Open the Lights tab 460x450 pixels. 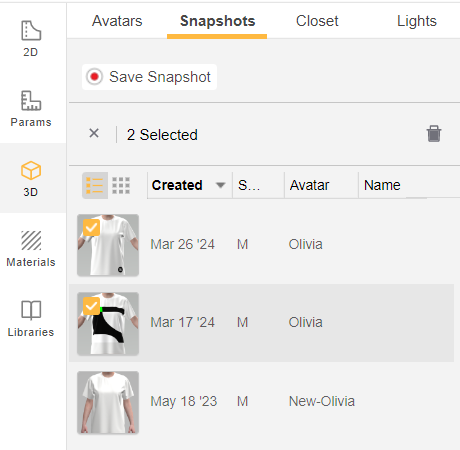pos(417,21)
